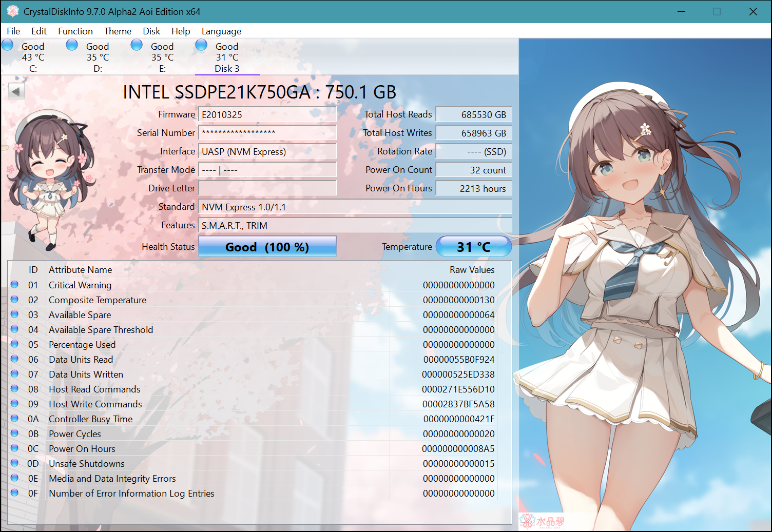Click the status orb of Host Read Commands row
The width and height of the screenshot is (772, 532).
coord(14,388)
